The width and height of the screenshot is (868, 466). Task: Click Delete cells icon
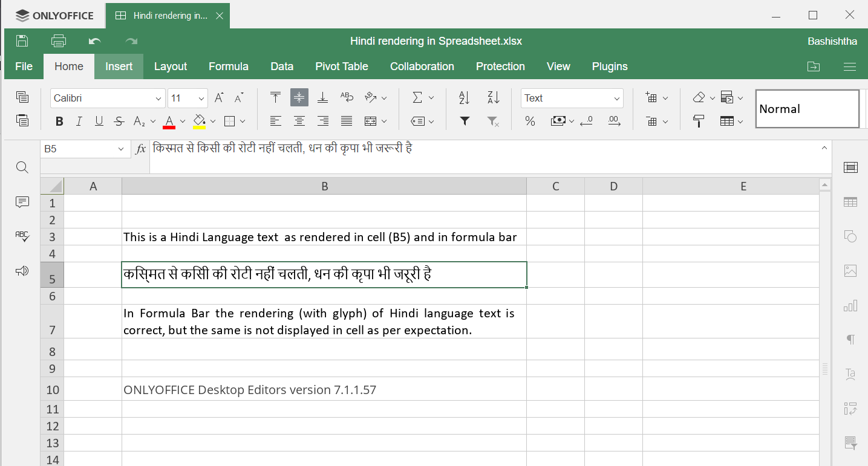(651, 121)
